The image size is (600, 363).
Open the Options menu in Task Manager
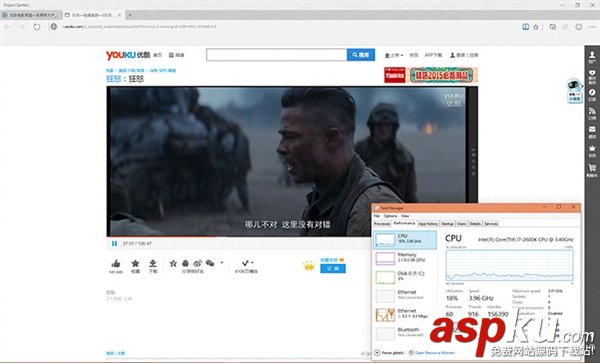pyautogui.click(x=390, y=216)
